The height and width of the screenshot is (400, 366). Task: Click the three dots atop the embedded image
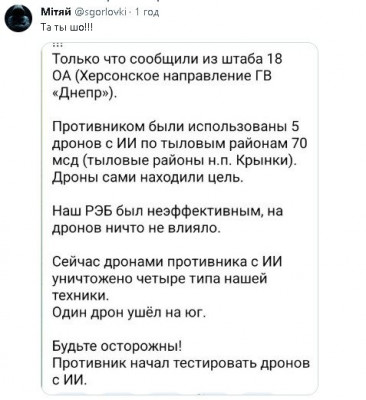[x=56, y=45]
